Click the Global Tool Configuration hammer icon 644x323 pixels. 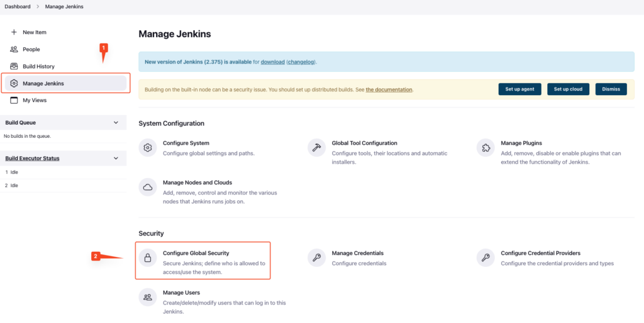[317, 147]
